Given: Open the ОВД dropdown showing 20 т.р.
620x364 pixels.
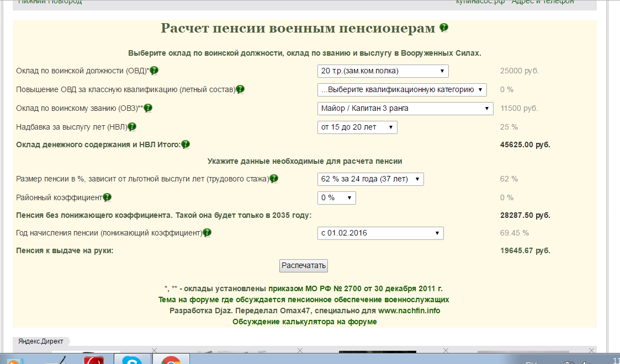Looking at the screenshot, I should pyautogui.click(x=383, y=71).
